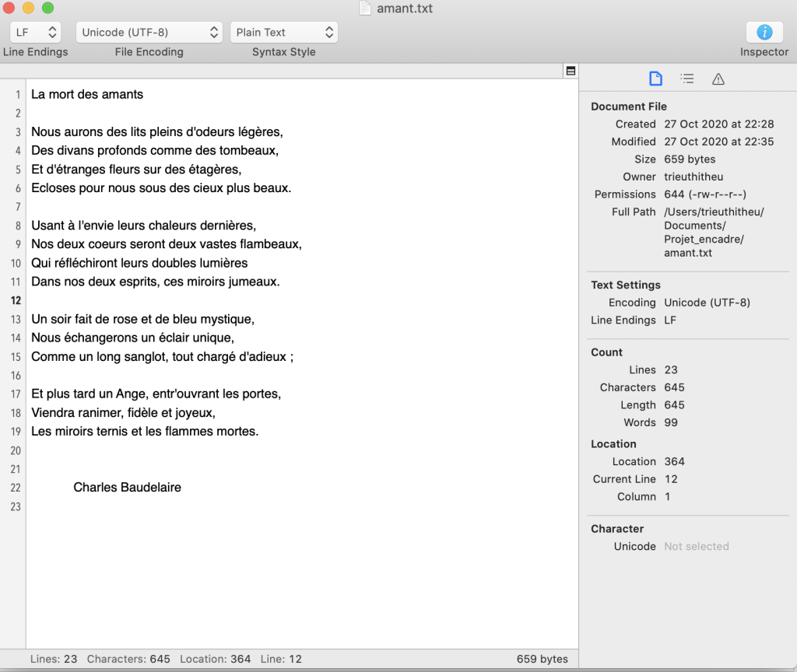Viewport: 797px width, 672px height.
Task: Click the Created date '27 Oct 2020 at 22:28'
Action: 718,124
